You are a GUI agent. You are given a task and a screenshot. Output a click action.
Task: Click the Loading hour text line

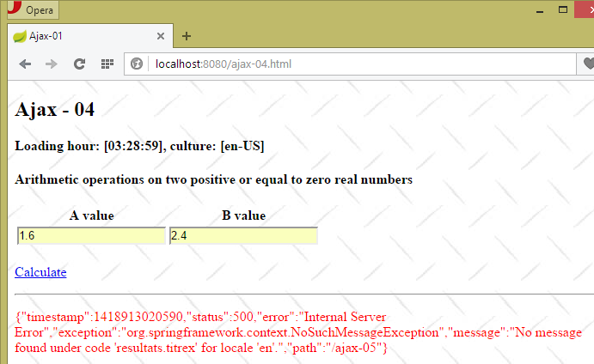pos(139,146)
